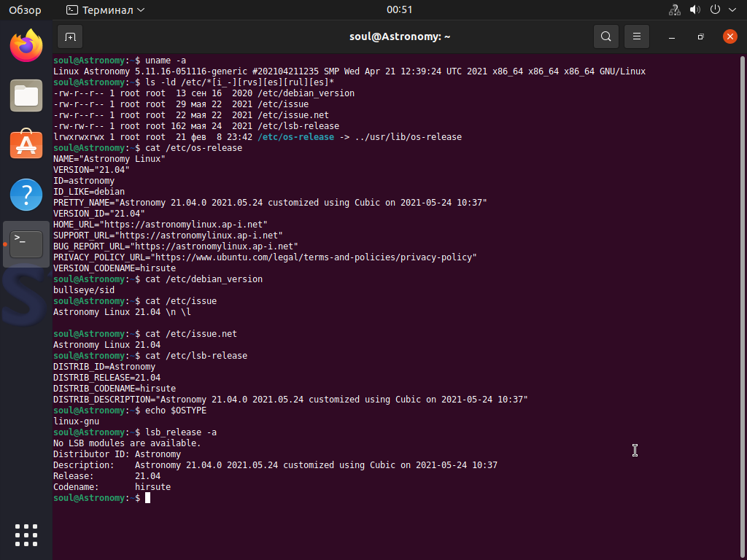Image resolution: width=747 pixels, height=560 pixels.
Task: Open the Help icon in the dock
Action: click(26, 194)
